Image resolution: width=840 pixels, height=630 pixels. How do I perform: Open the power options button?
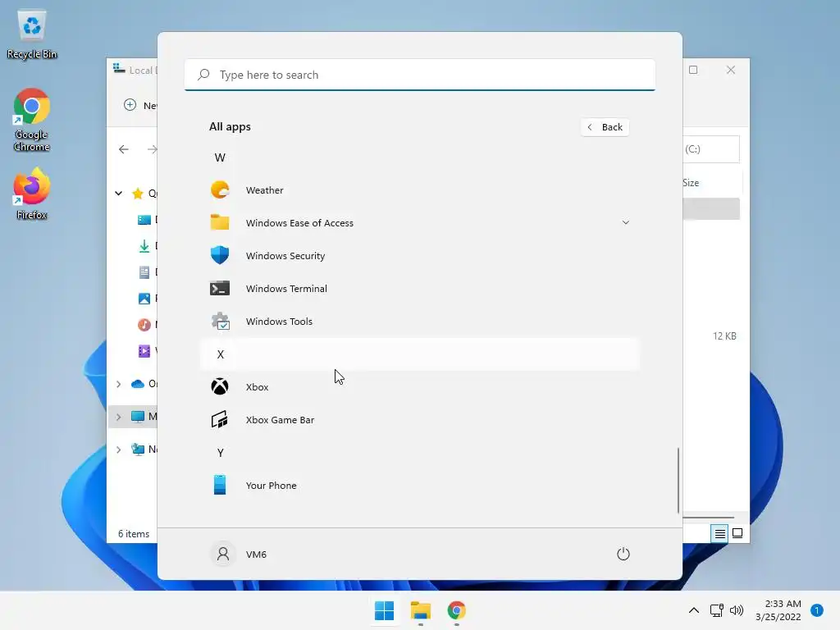click(x=623, y=554)
